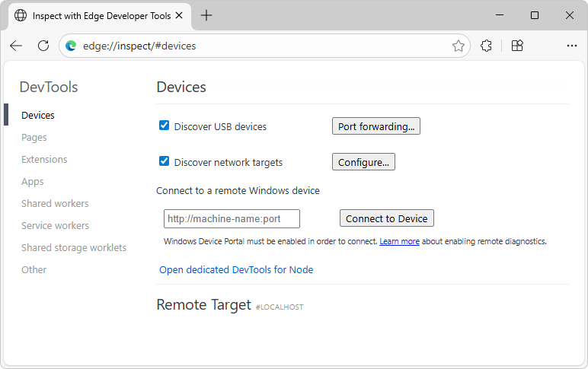This screenshot has width=588, height=369.
Task: Open the Extensions sidebar section
Action: (x=44, y=160)
